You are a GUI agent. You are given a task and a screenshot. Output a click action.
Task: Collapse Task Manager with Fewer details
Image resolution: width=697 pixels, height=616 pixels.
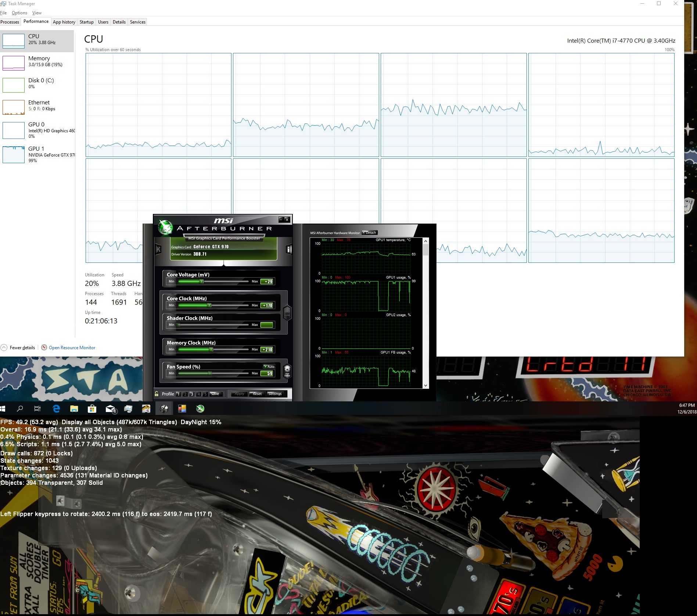(18, 348)
